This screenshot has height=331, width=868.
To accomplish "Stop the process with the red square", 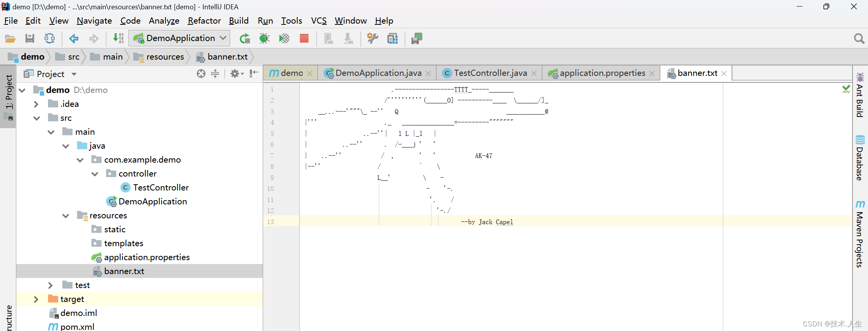I will (x=304, y=38).
